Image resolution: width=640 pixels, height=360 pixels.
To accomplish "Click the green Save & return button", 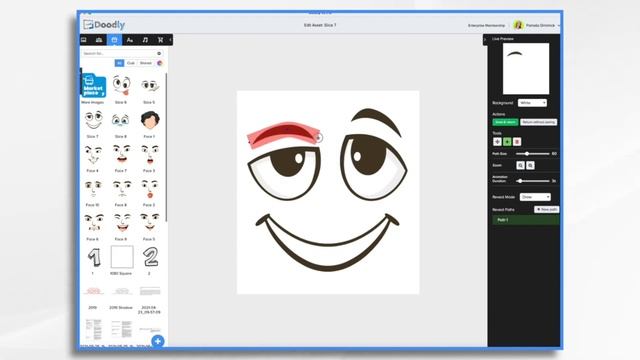I will click(505, 122).
